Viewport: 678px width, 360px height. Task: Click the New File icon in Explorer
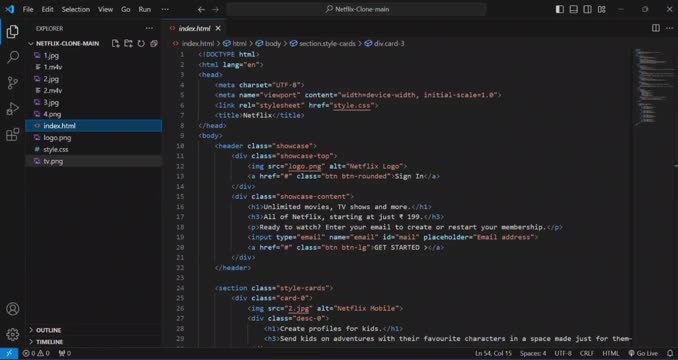115,44
